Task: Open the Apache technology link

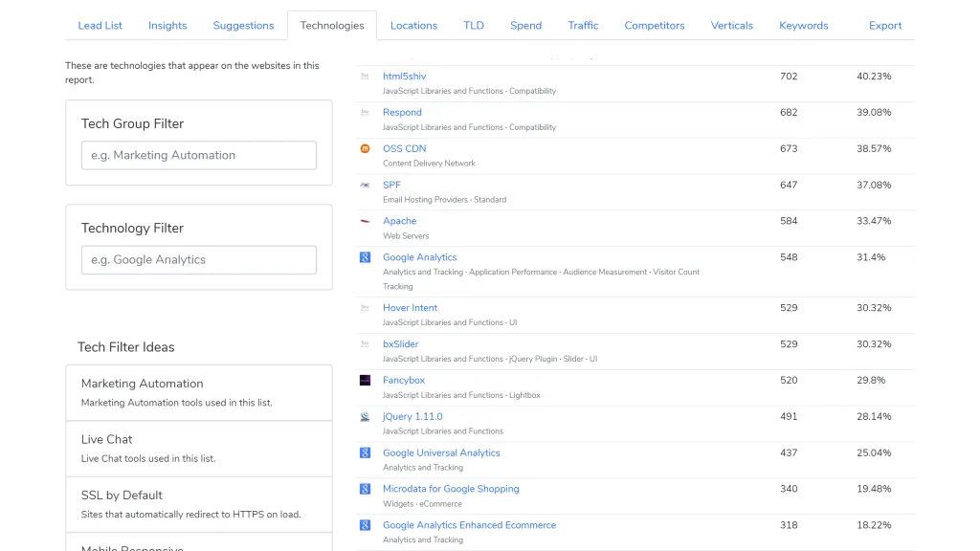Action: click(399, 221)
